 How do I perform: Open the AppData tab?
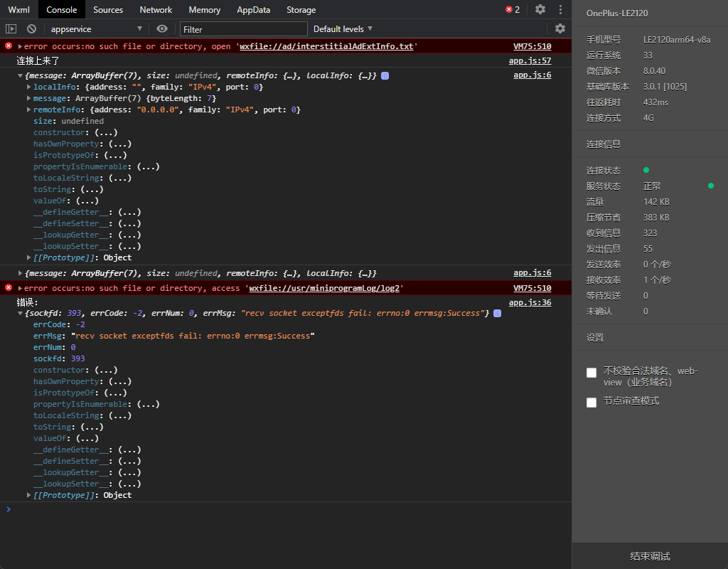tap(254, 10)
